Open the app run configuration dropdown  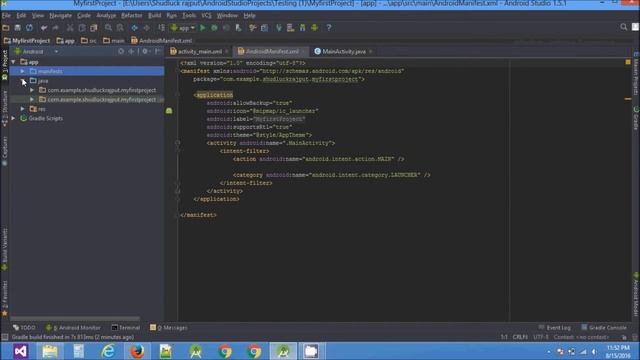pos(183,28)
